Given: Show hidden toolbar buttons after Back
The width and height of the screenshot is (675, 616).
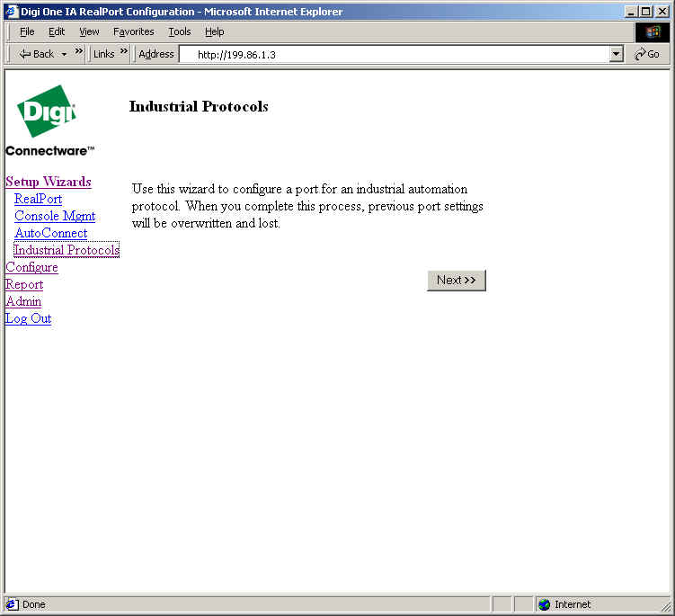Looking at the screenshot, I should pos(79,51).
